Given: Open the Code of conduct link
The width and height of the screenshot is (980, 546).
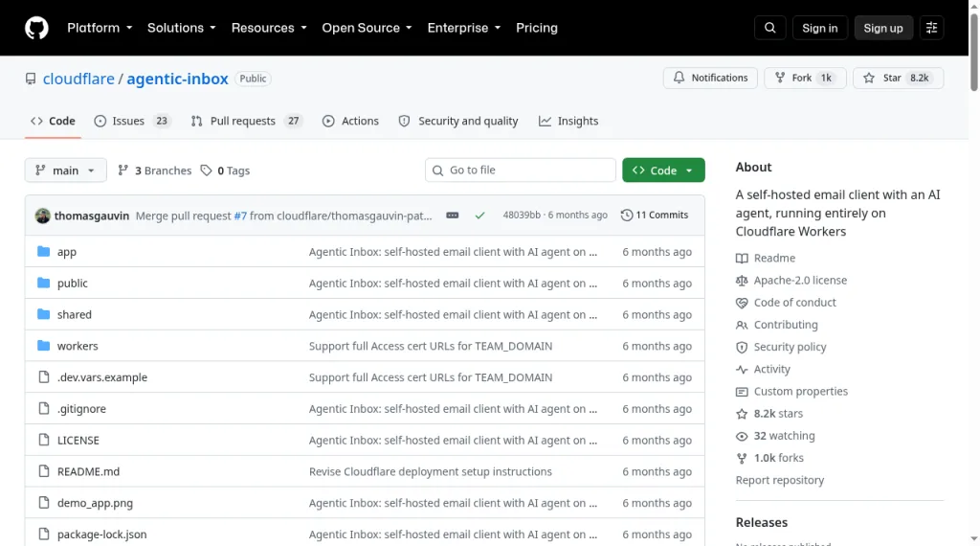Looking at the screenshot, I should [x=794, y=303].
